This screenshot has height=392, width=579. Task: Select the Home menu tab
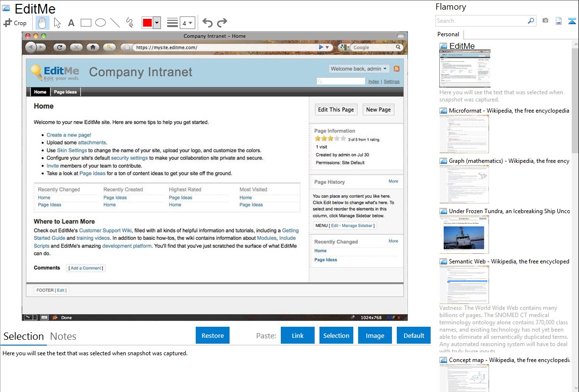point(40,92)
